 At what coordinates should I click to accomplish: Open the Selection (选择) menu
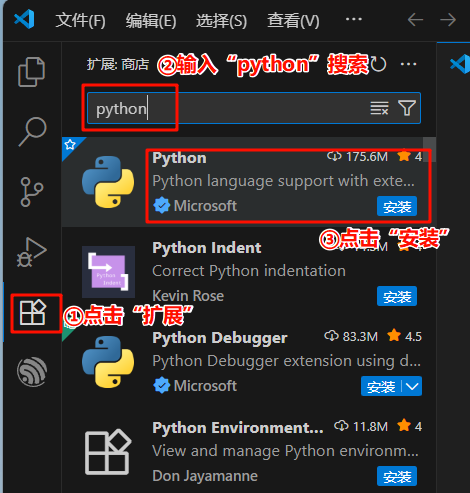click(x=221, y=21)
